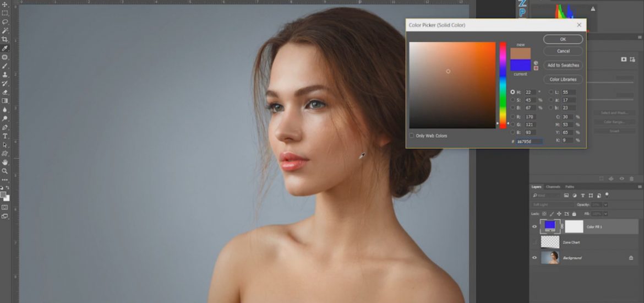This screenshot has height=303, width=644.
Task: Click the vertical hue slider bar
Action: (503, 85)
